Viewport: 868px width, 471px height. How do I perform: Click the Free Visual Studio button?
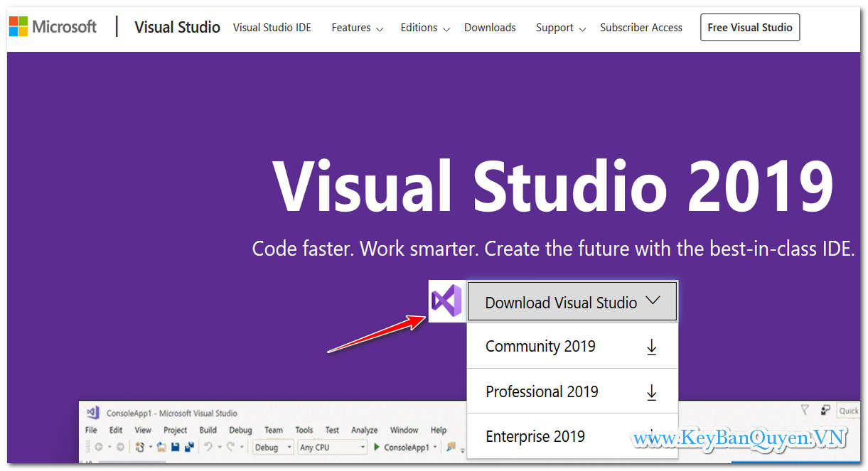(750, 27)
